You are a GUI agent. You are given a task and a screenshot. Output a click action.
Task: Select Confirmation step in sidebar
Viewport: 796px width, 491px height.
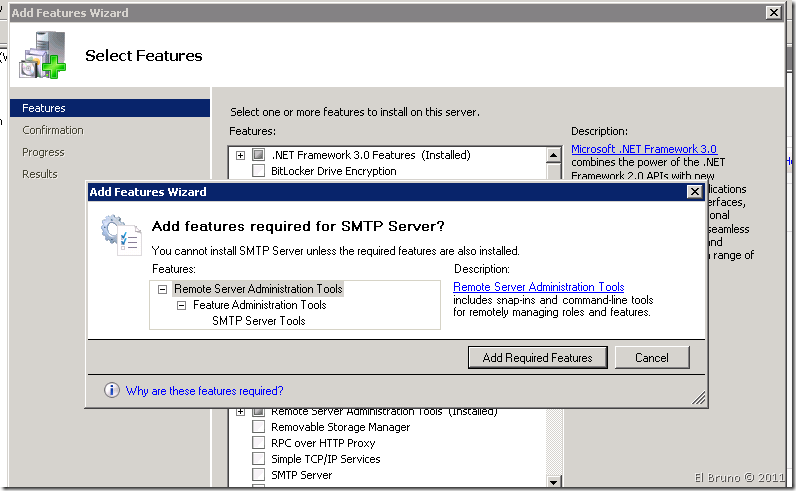tap(53, 130)
